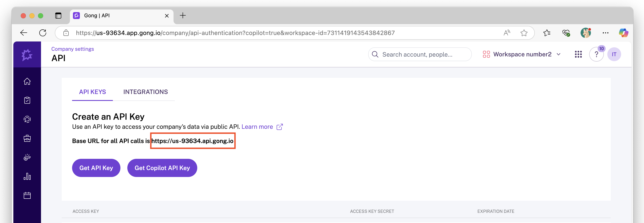Select the deals clipboard icon in the sidebar
Image resolution: width=644 pixels, height=223 pixels.
[x=27, y=100]
